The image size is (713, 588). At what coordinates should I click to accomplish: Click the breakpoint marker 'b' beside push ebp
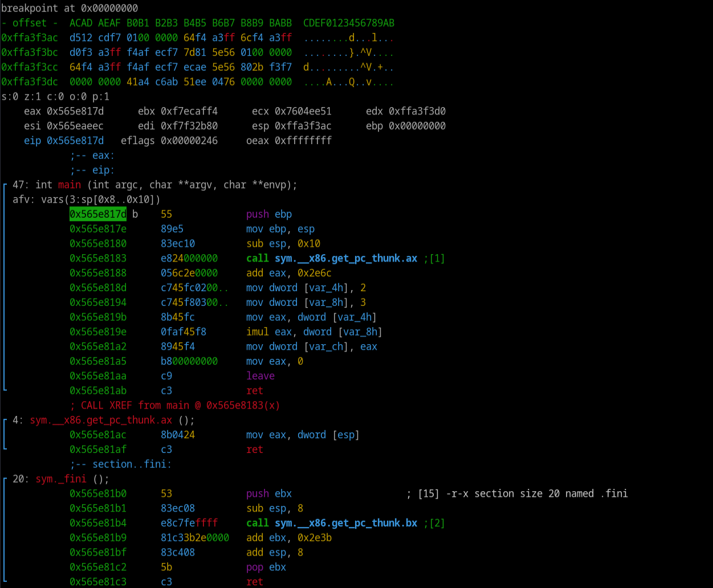tap(135, 214)
